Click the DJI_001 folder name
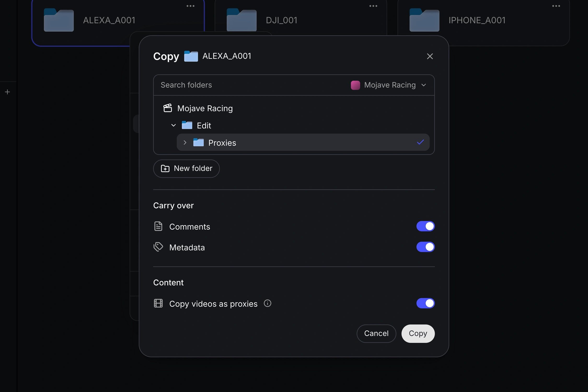Viewport: 588px width, 392px height. 281,20
